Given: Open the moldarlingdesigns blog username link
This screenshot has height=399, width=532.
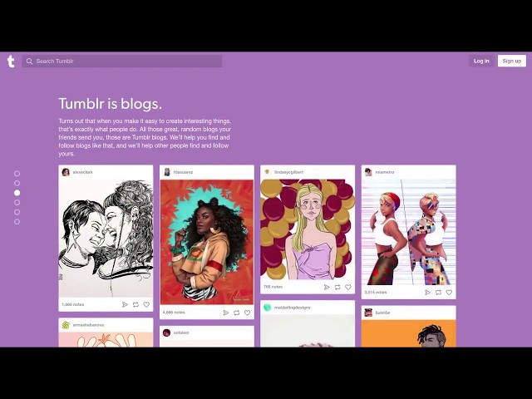Looking at the screenshot, I should [293, 308].
